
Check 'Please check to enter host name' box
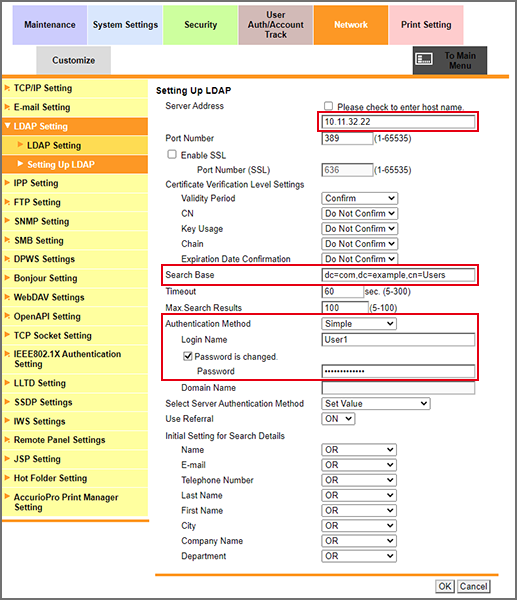coord(328,106)
